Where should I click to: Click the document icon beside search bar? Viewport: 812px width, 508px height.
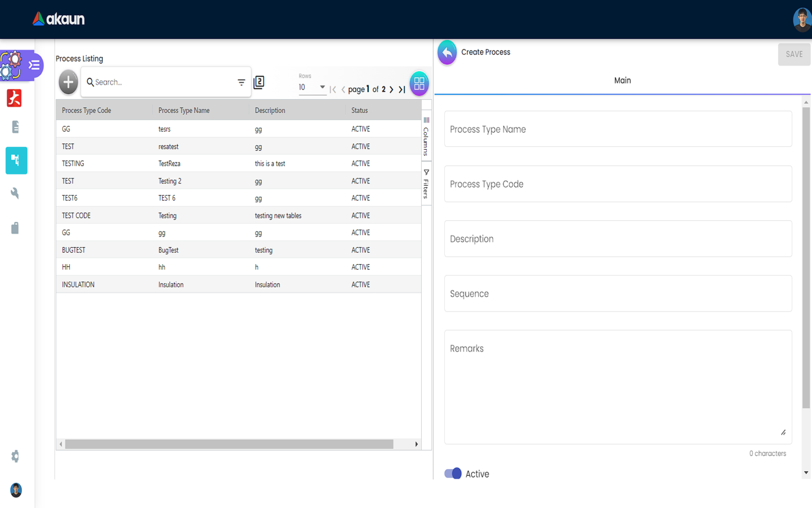(x=259, y=82)
